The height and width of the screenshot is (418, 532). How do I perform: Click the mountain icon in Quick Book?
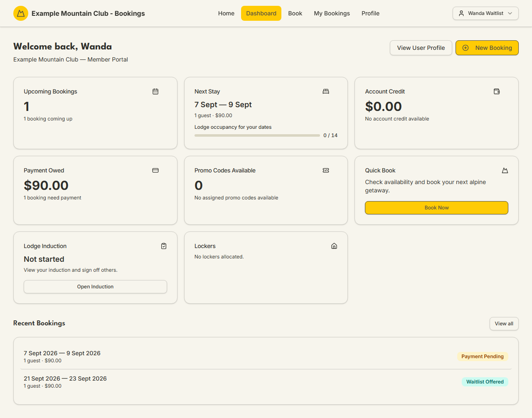click(x=505, y=170)
